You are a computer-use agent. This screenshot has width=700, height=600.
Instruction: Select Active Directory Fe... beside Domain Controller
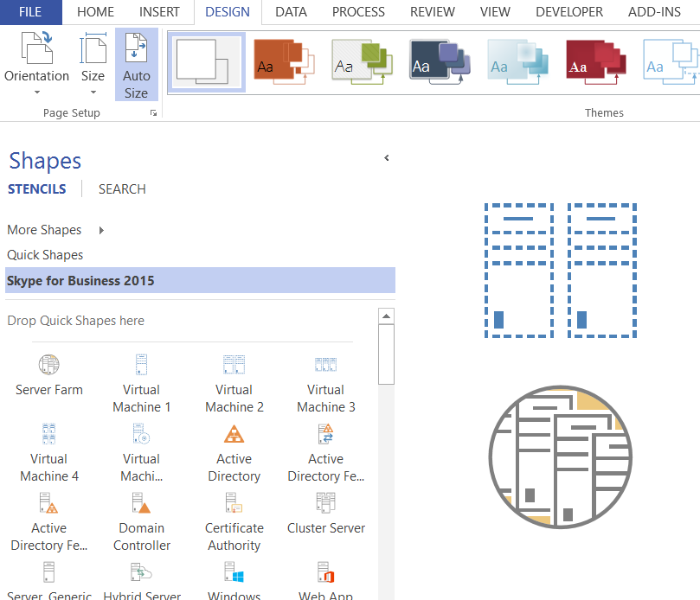click(49, 522)
